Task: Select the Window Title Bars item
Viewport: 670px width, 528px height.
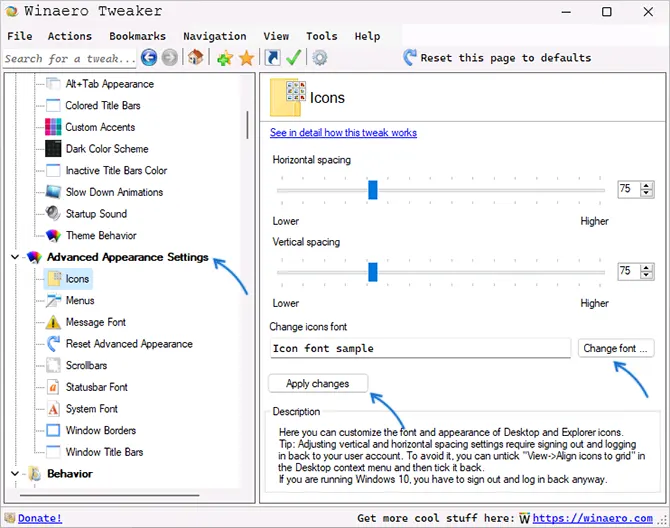Action: tap(104, 452)
